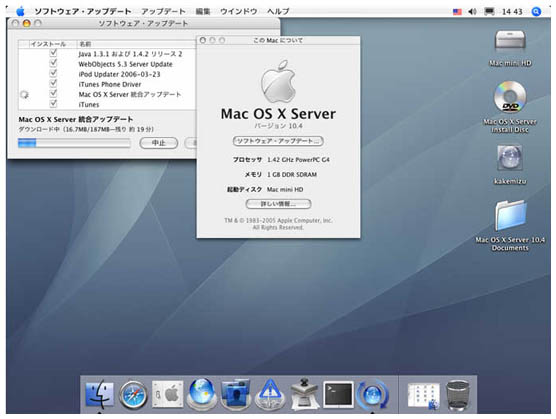556x419 pixels.
Task: Launch Server Admin globe icon in Dock
Action: 201,394
